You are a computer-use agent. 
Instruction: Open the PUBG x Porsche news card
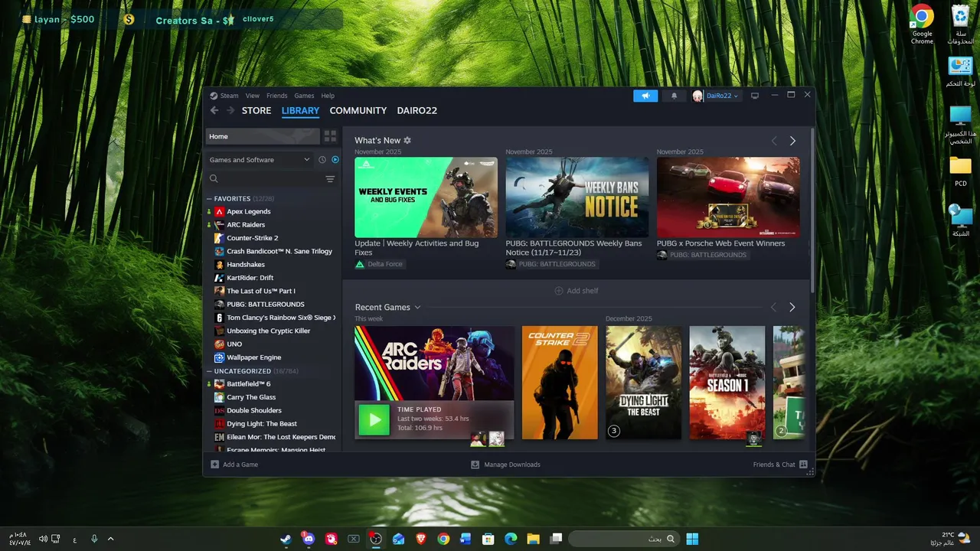(728, 197)
